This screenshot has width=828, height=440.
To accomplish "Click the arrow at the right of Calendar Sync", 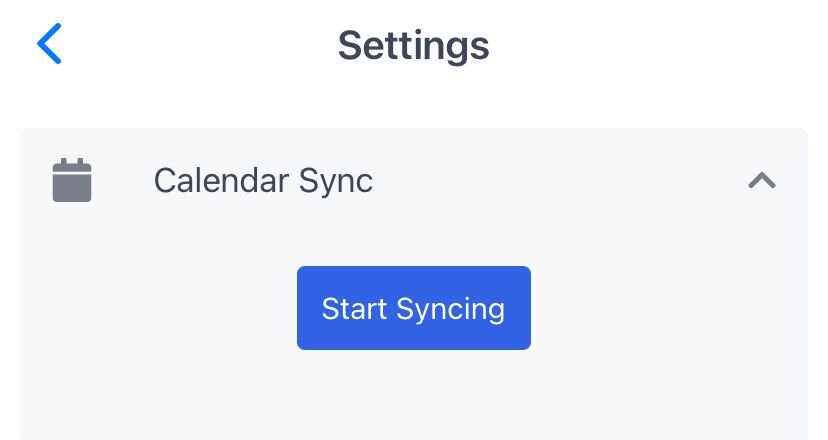I will coord(761,181).
